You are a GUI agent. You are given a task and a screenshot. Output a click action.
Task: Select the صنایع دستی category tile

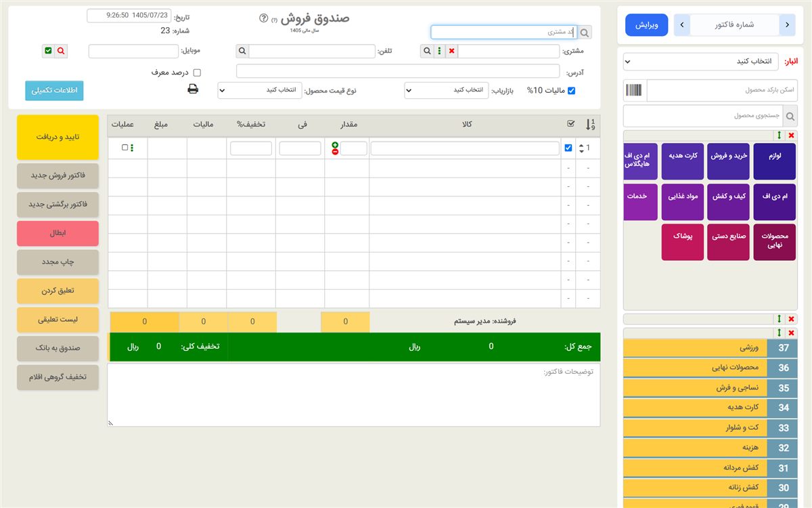point(729,242)
